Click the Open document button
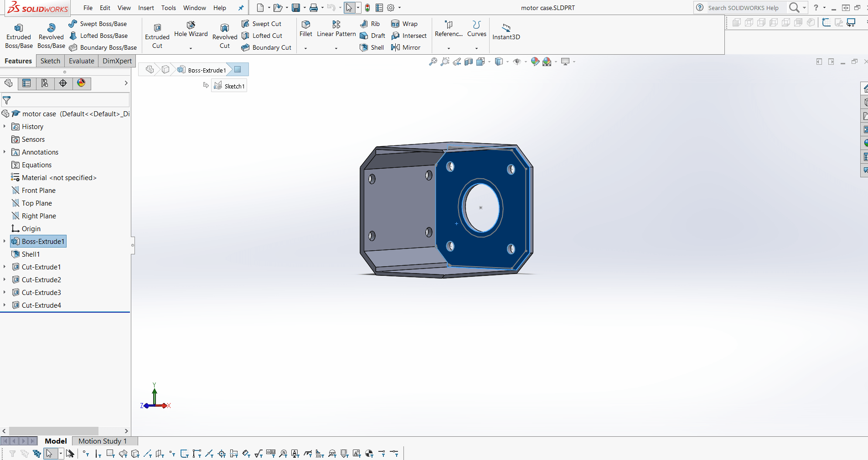 pyautogui.click(x=278, y=8)
